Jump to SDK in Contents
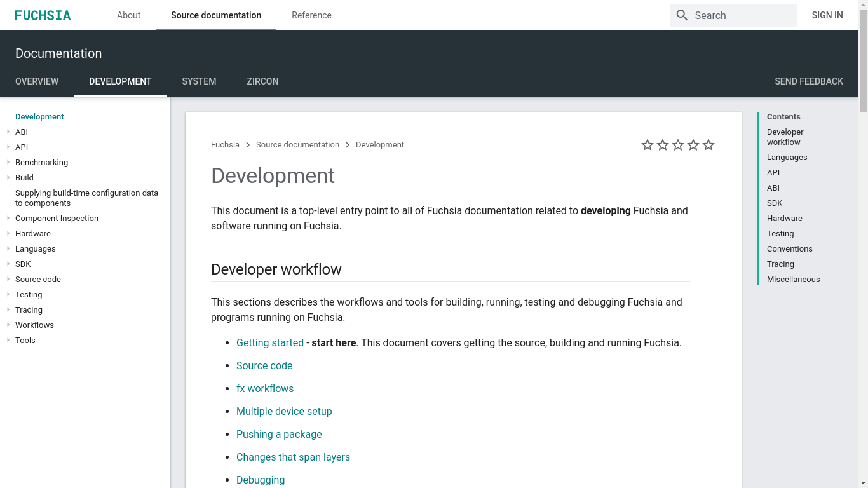This screenshot has height=488, width=868. pyautogui.click(x=775, y=203)
